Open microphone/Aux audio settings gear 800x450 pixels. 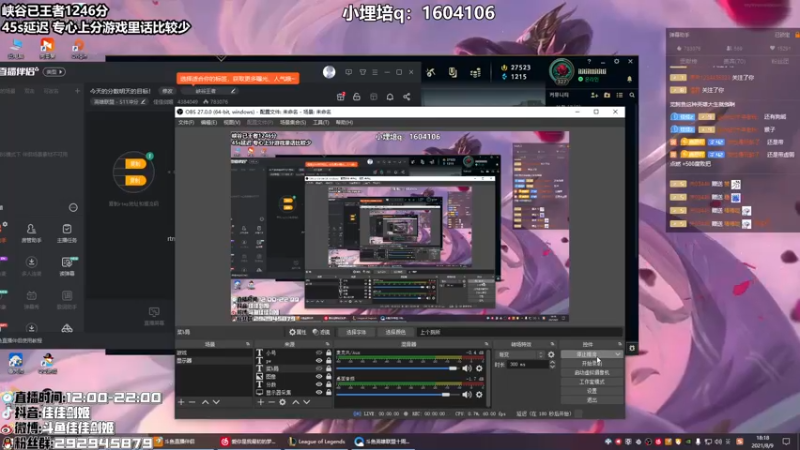click(479, 368)
